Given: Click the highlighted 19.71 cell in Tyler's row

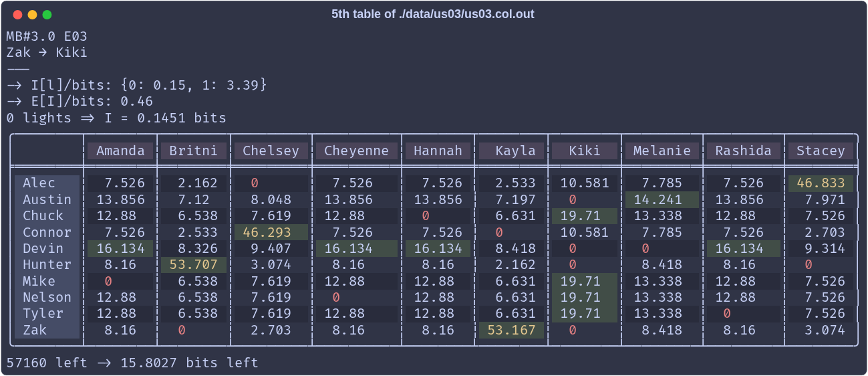Looking at the screenshot, I should click(585, 314).
